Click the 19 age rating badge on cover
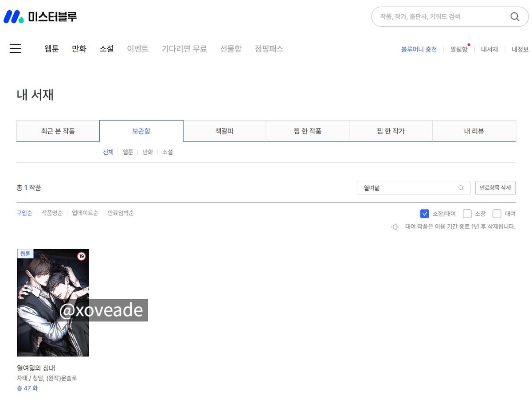Viewport: 532px width, 403px height. tap(81, 256)
